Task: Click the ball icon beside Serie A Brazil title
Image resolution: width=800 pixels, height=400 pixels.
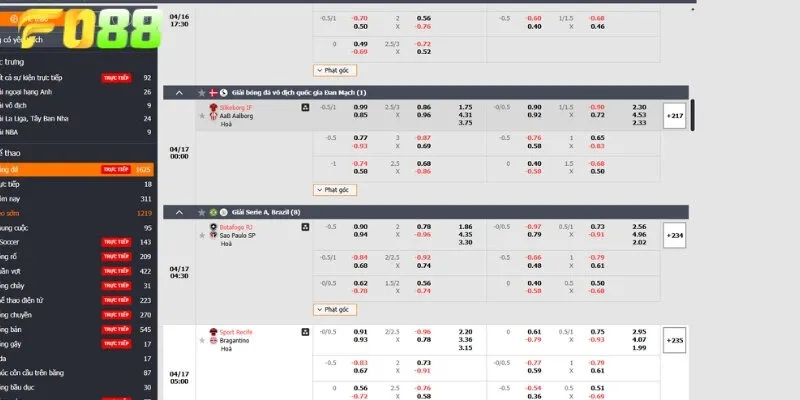Action: (x=223, y=212)
